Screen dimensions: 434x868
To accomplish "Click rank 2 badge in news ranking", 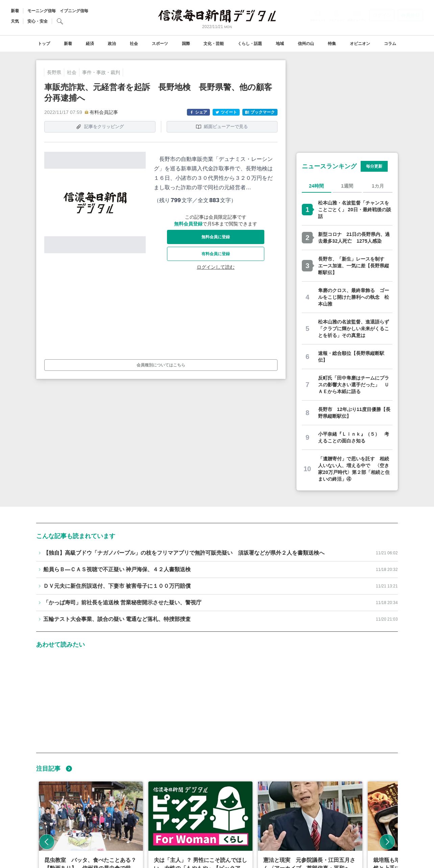I will [307, 238].
